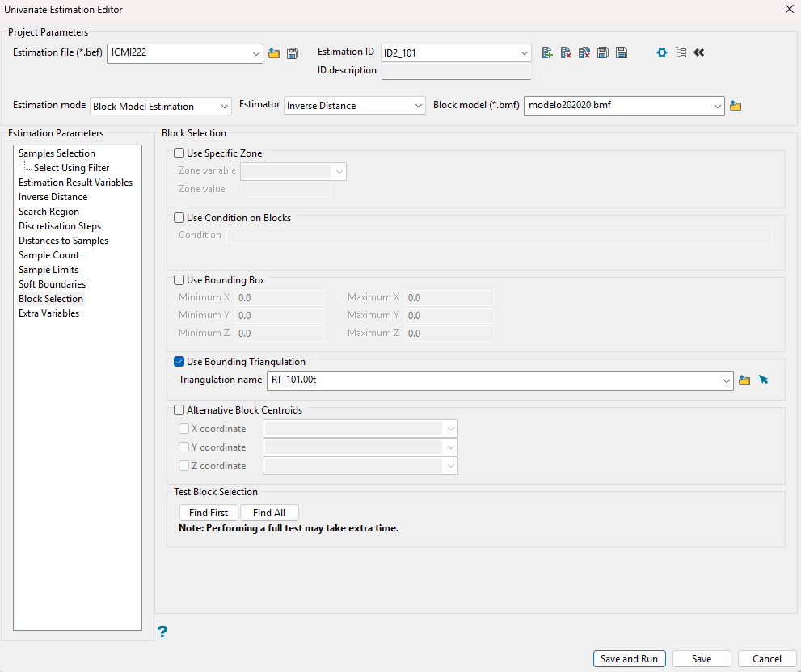Open the Select Using Filter sub-item

(71, 168)
